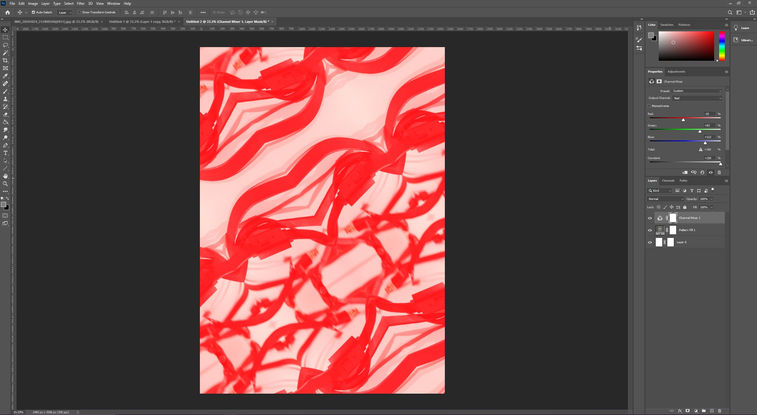Clip adjustment to layer below icon
The width and height of the screenshot is (757, 415).
685,172
